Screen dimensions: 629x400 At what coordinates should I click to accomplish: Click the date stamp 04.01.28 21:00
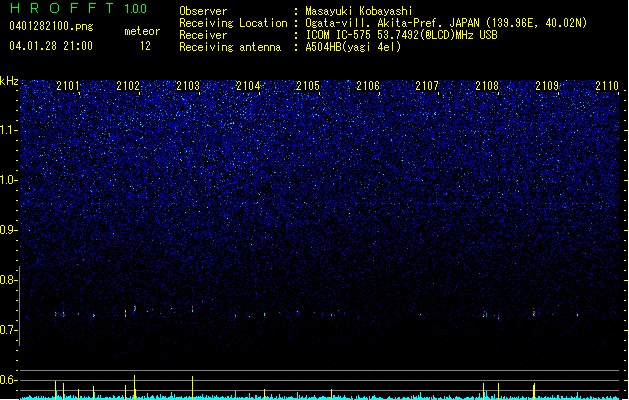[51, 46]
